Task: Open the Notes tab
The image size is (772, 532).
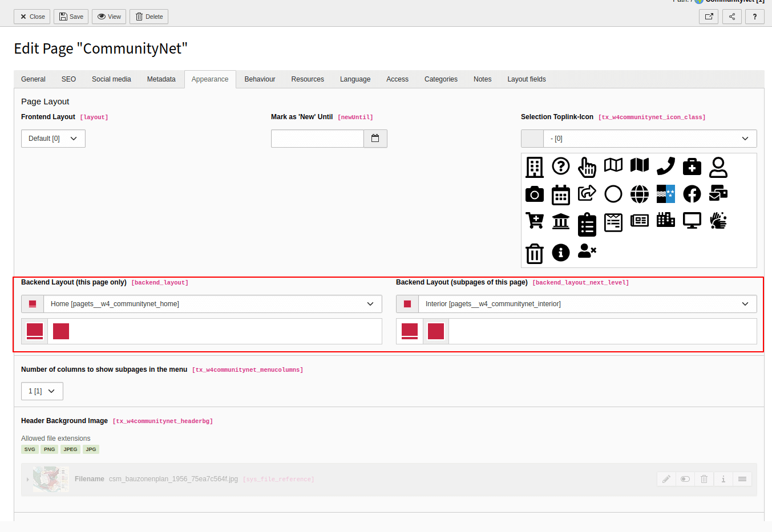Action: [482, 79]
